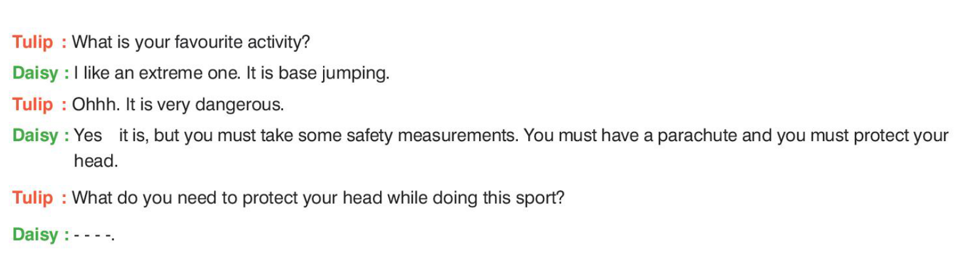Screen dimensions: 980x253
Task: Click the Daisy label beside the blank dashes
Action: tap(35, 234)
